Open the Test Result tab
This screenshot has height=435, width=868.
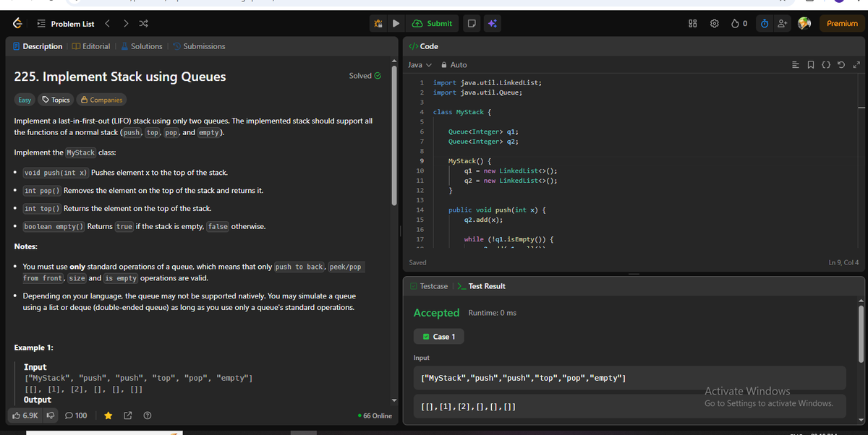click(x=482, y=286)
